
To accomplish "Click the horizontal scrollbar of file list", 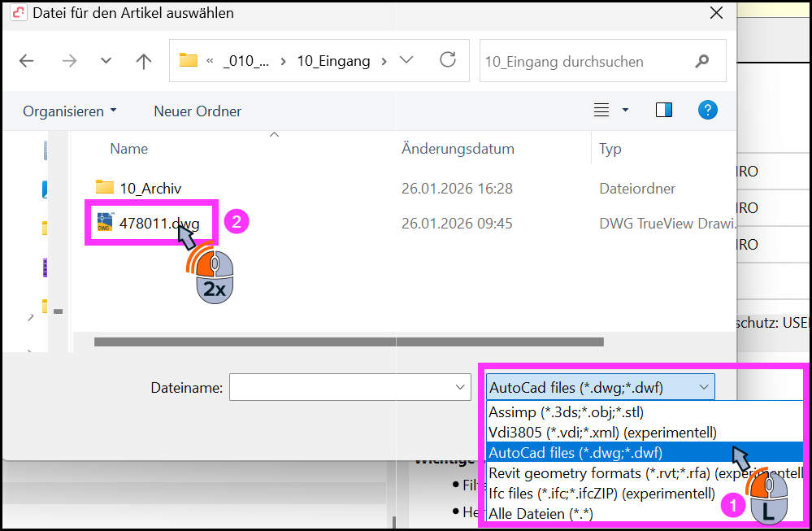I will coord(349,342).
